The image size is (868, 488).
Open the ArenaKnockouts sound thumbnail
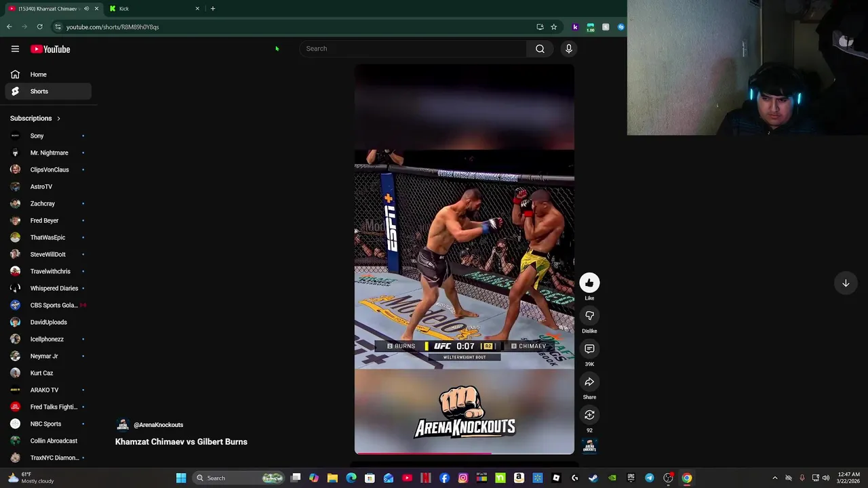click(589, 446)
